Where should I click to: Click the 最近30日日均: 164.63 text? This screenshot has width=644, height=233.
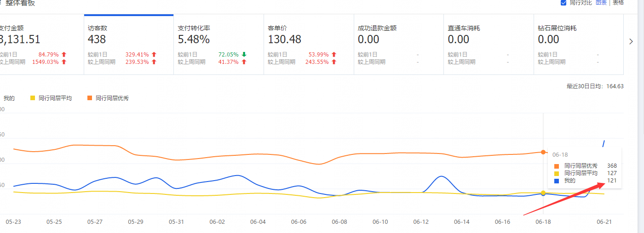tap(595, 86)
